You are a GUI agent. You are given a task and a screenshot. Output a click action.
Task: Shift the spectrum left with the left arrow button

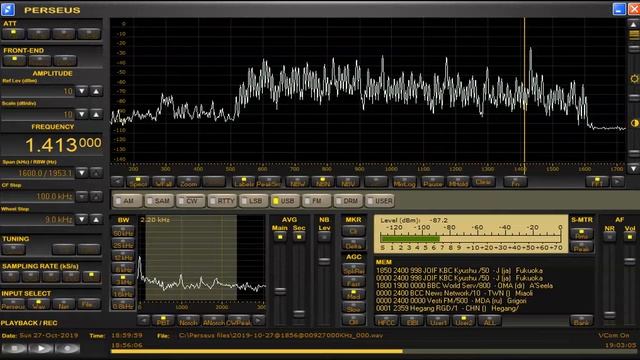[117, 182]
